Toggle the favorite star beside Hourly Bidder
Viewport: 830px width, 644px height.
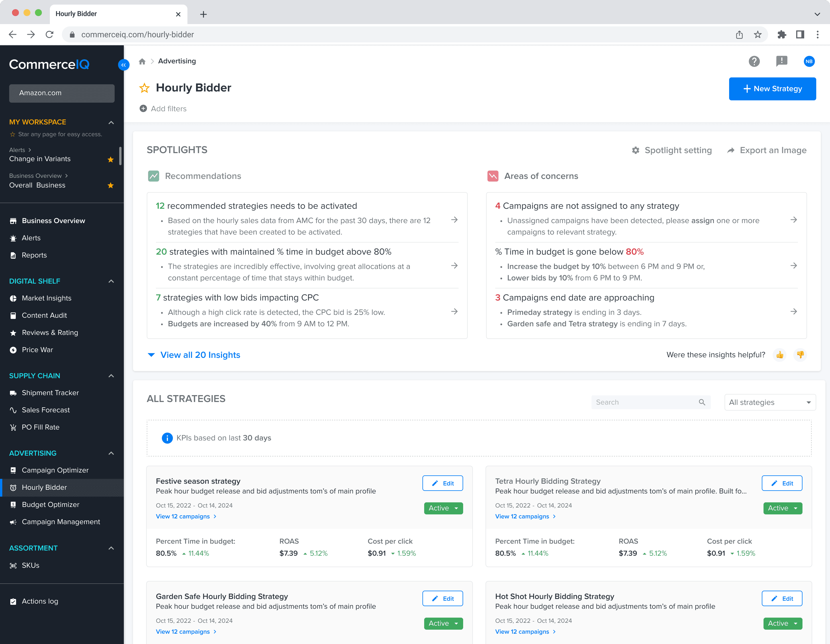coord(144,88)
